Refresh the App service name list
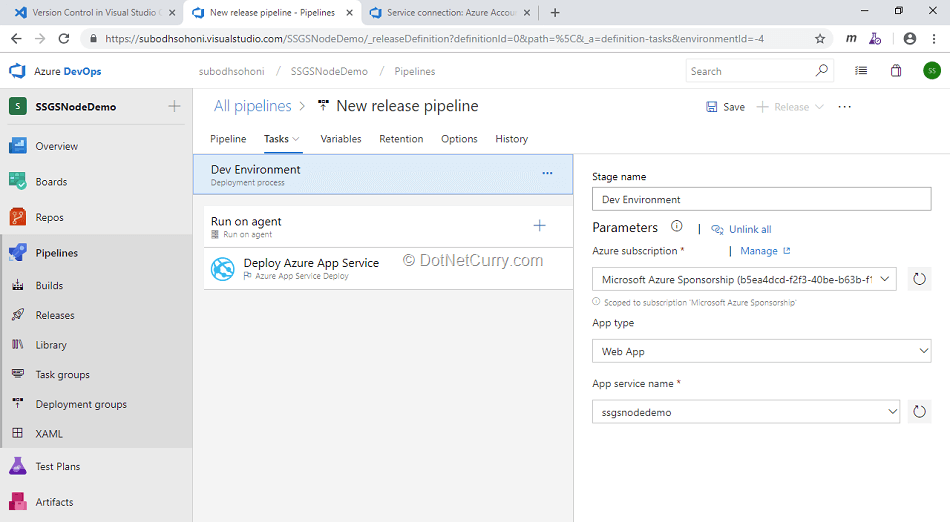 coord(919,412)
